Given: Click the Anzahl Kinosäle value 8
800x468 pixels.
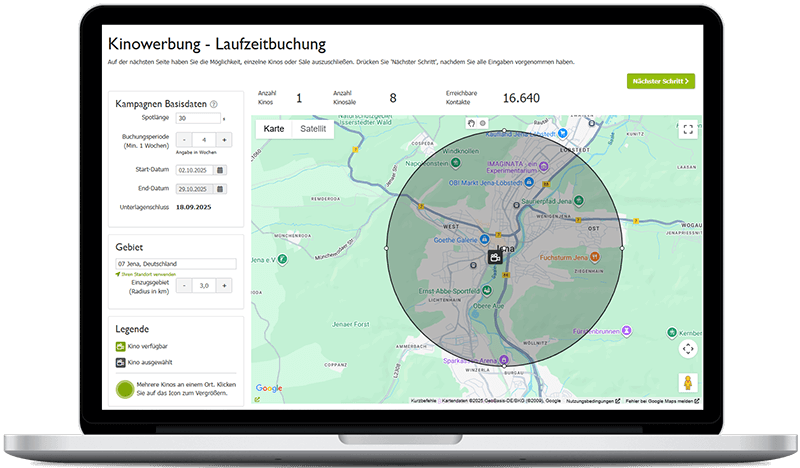Looking at the screenshot, I should point(393,98).
